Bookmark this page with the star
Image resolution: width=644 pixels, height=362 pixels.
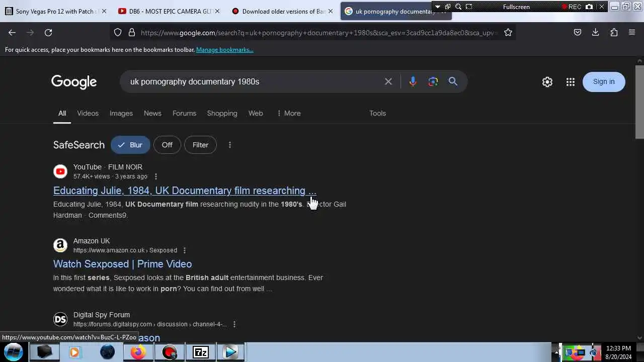508,32
